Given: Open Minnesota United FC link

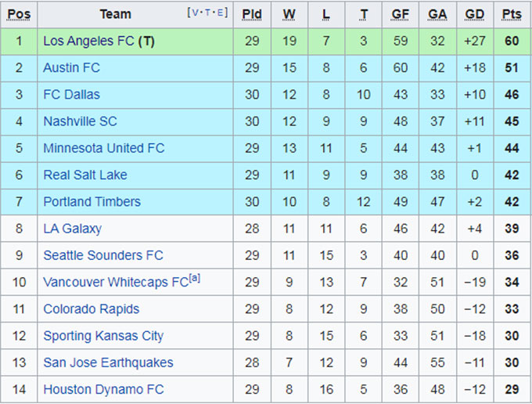Looking at the screenshot, I should [x=103, y=148].
